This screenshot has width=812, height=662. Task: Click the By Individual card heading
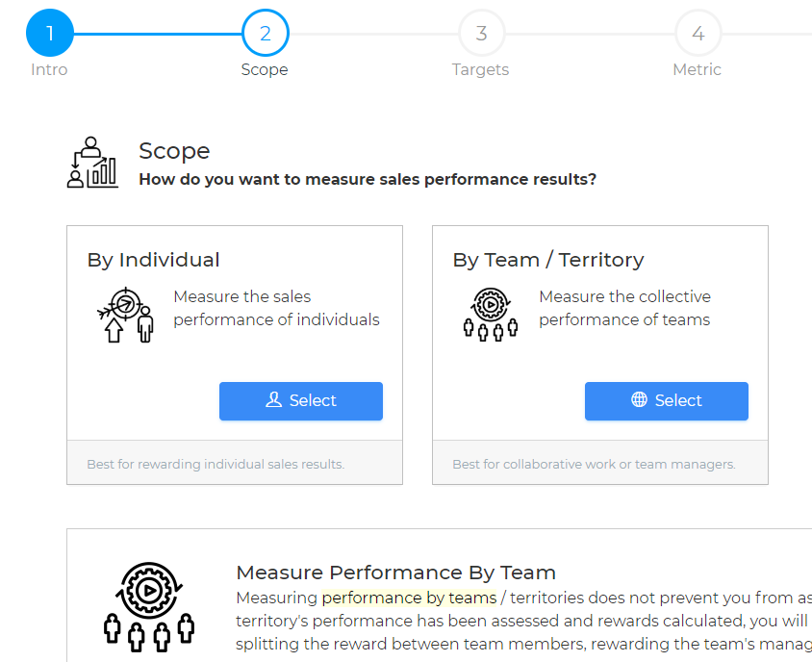pyautogui.click(x=154, y=260)
